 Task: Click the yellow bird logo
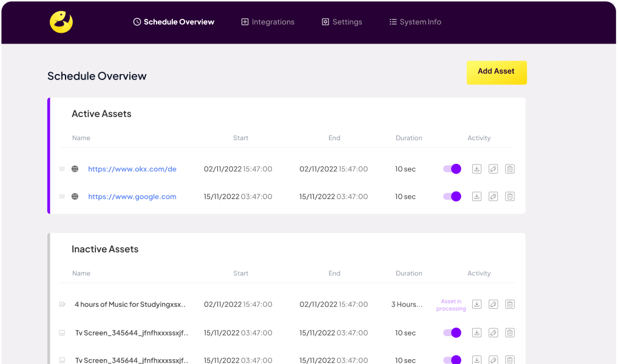[x=61, y=22]
